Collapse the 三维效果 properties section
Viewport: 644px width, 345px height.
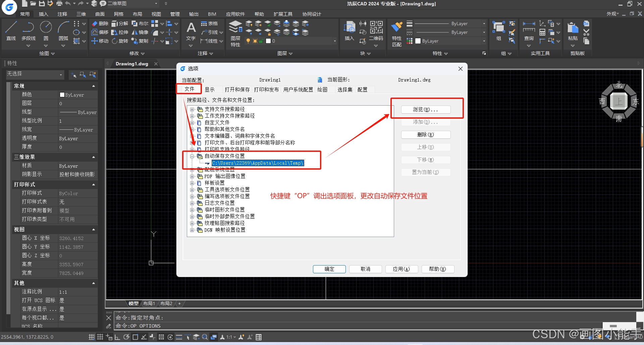(94, 157)
